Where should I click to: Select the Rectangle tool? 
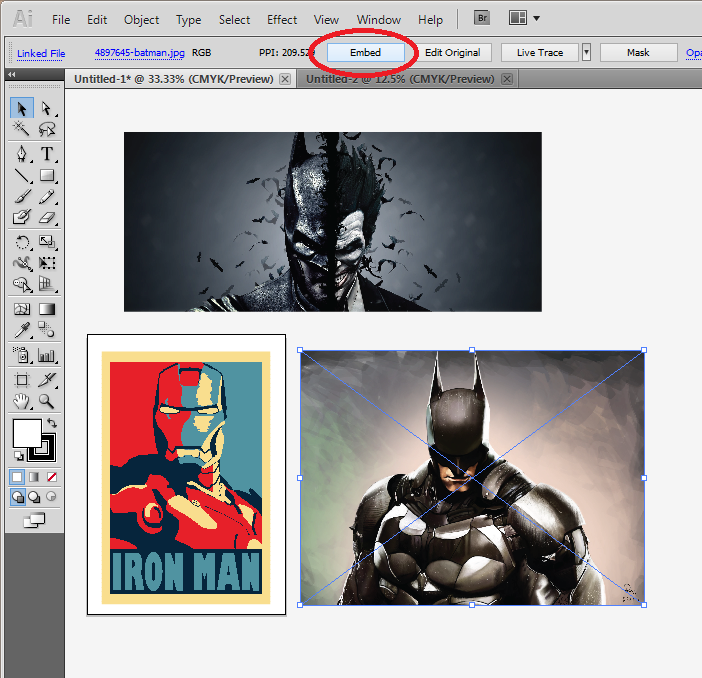[47, 175]
